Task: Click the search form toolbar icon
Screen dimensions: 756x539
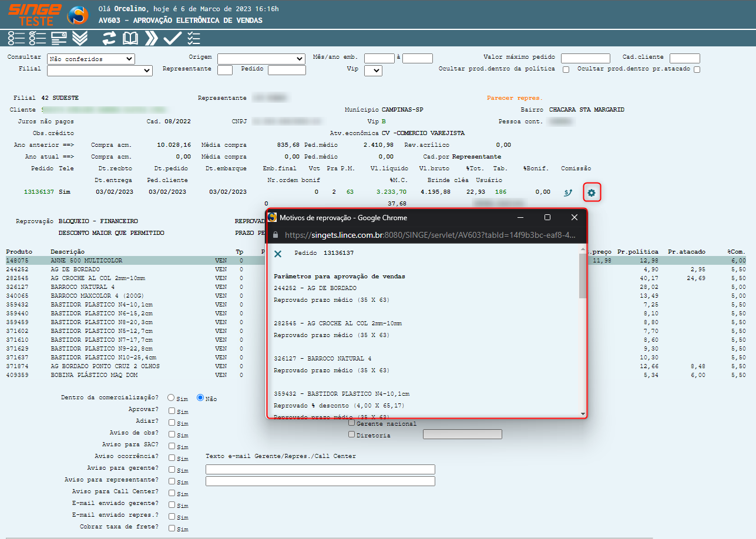Action: pos(58,39)
